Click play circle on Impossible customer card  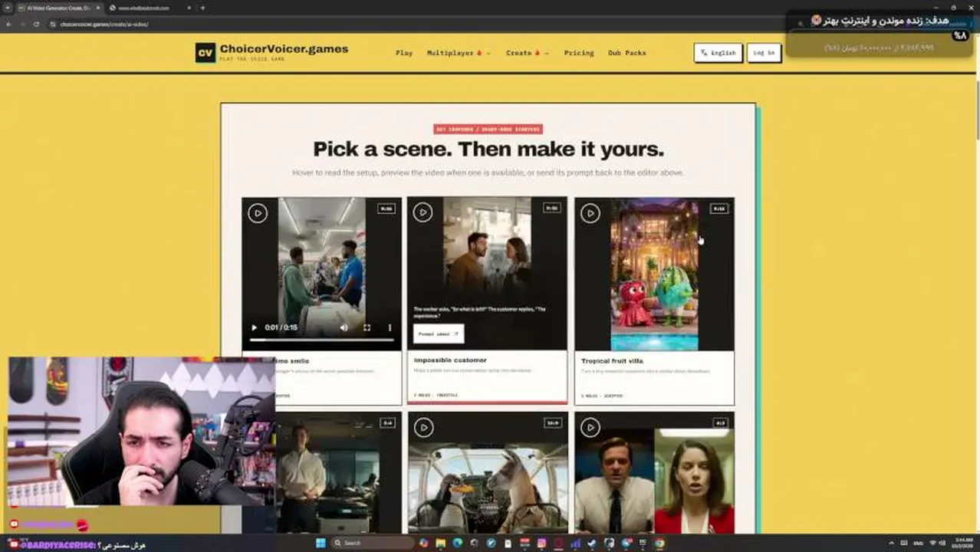coord(423,212)
